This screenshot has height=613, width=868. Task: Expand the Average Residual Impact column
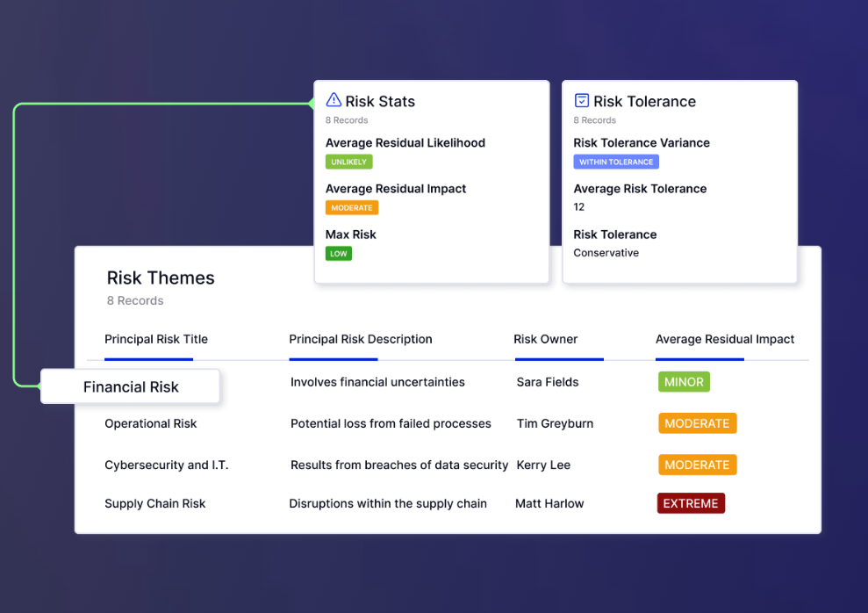(x=725, y=339)
